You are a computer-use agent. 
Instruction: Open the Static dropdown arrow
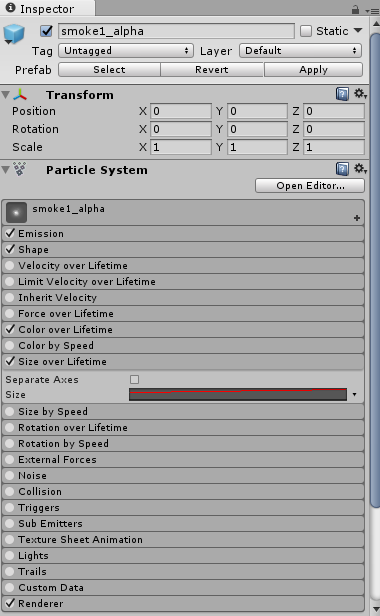358,30
